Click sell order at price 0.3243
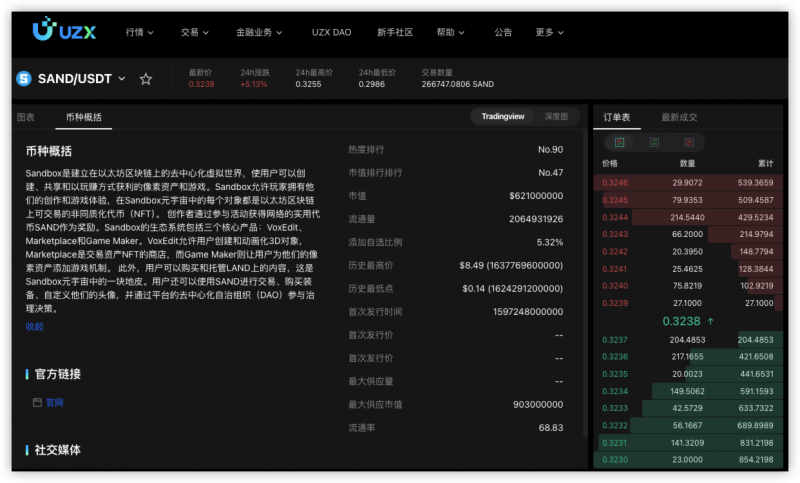800x483 pixels. pyautogui.click(x=688, y=234)
